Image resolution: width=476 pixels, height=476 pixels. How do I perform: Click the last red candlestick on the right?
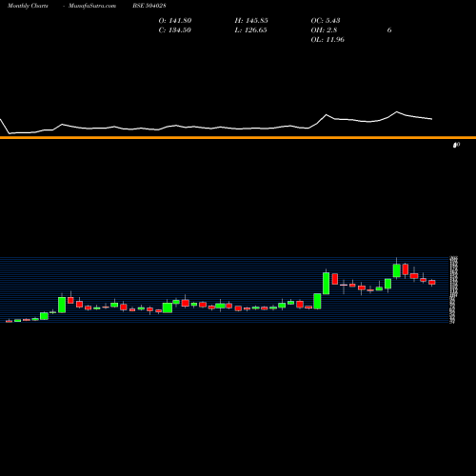[432, 282]
